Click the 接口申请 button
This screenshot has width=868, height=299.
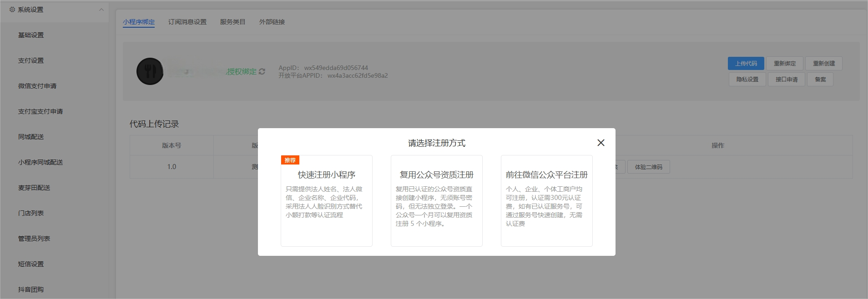786,80
